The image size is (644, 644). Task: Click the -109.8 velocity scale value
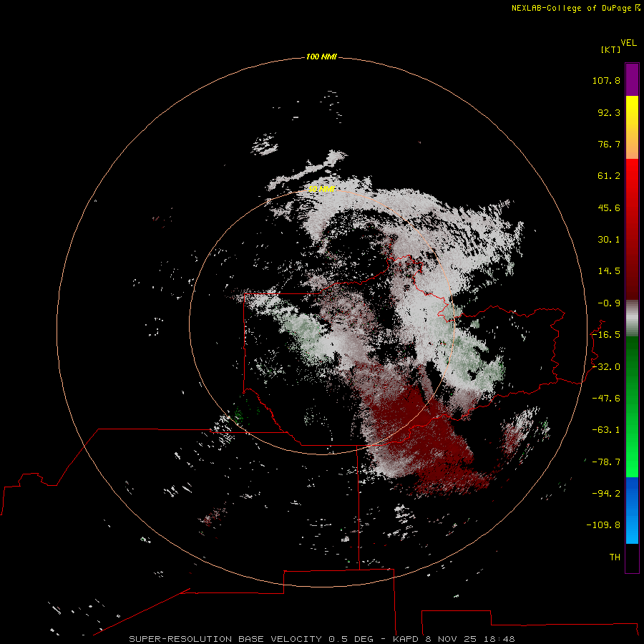pos(603,525)
